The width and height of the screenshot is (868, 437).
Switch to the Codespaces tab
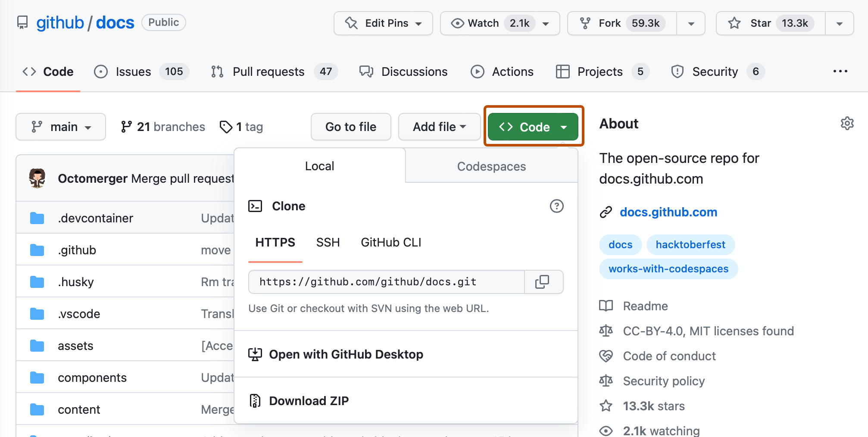pyautogui.click(x=491, y=166)
